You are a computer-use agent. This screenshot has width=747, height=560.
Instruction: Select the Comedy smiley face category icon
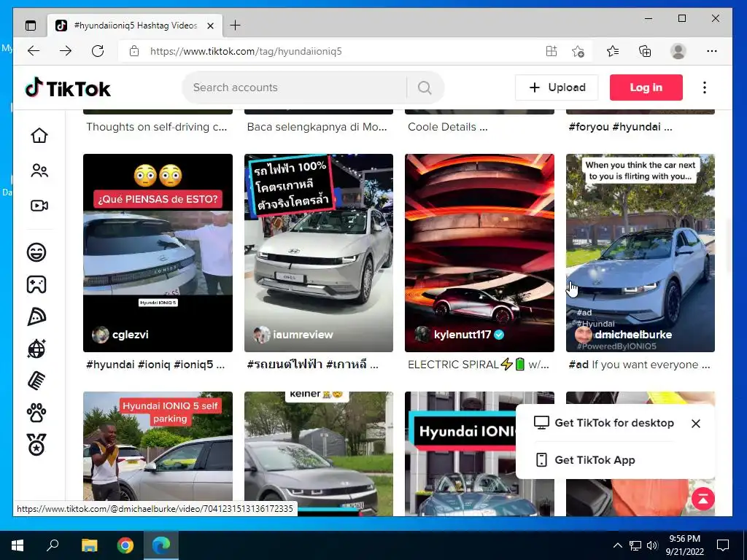(x=36, y=252)
